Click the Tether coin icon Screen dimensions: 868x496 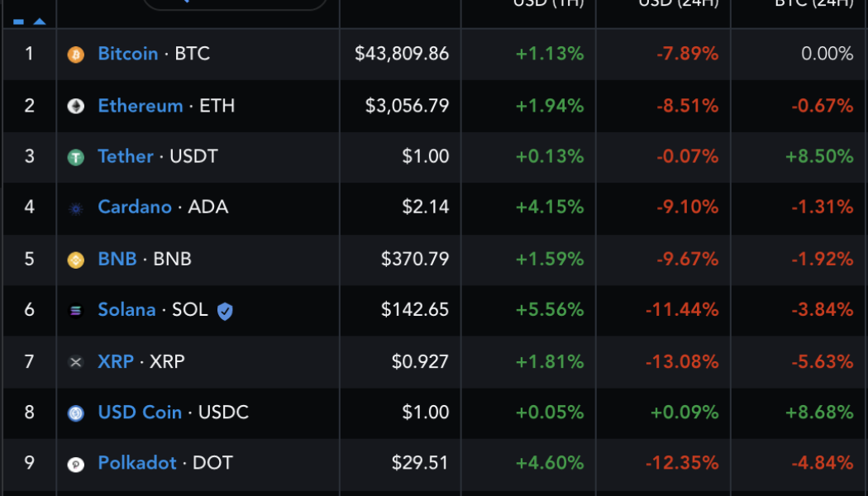pyautogui.click(x=76, y=156)
